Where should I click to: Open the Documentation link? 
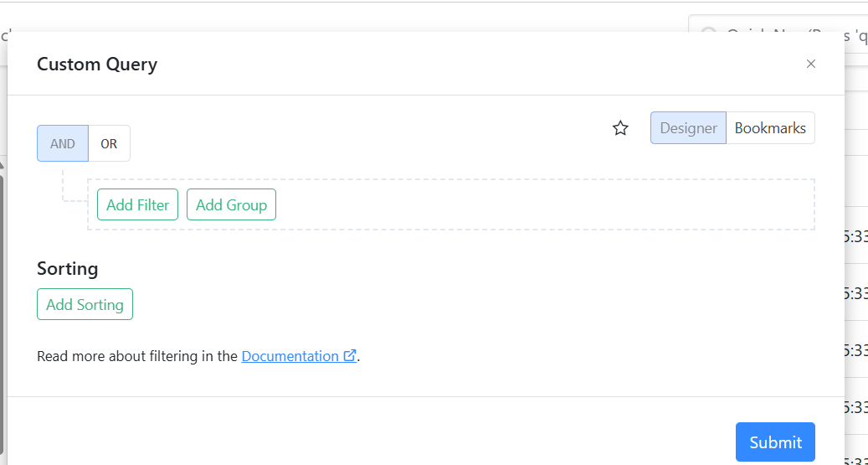click(x=290, y=356)
